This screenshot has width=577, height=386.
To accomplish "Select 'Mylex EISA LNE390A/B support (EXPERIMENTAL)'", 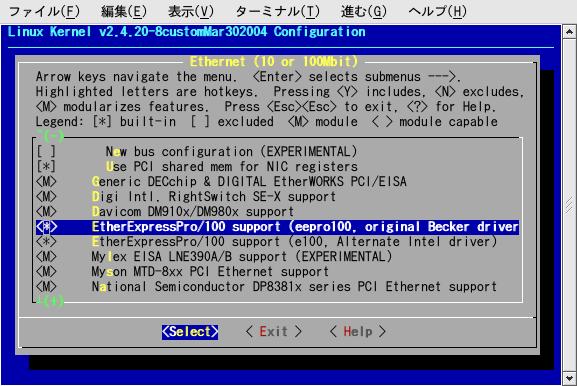I will point(242,256).
